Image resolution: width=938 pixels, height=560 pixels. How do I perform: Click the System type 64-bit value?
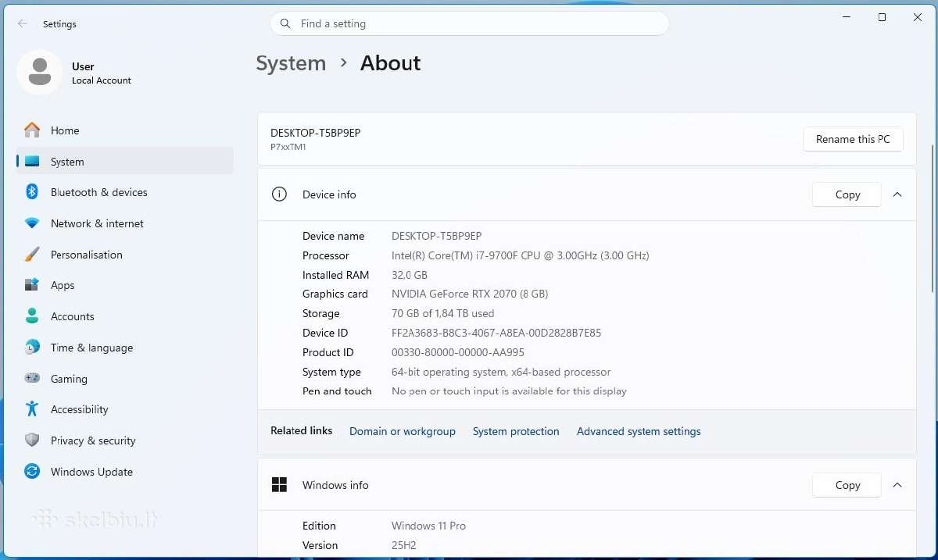[x=501, y=372]
